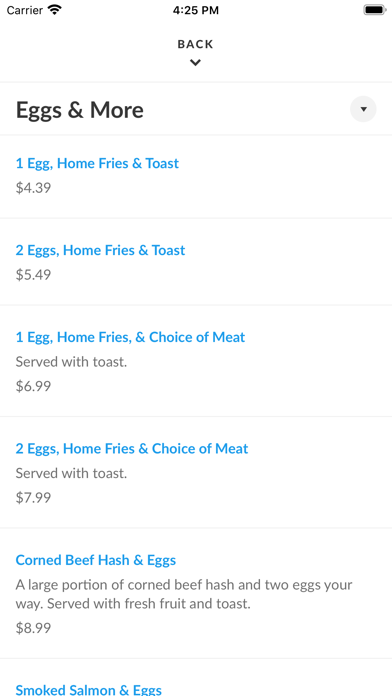The width and height of the screenshot is (392, 696).
Task: Open 1 Egg, Home Fries, & Choice of Meat
Action: click(130, 337)
